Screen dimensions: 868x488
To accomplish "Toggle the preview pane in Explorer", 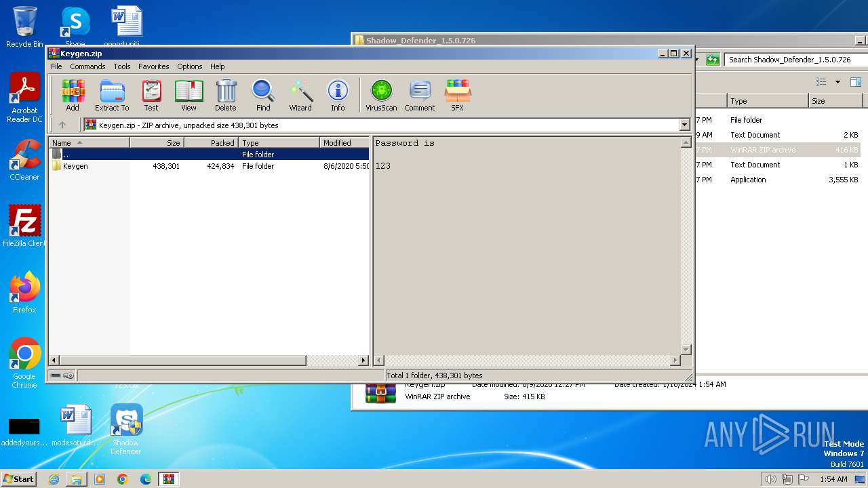I will [x=855, y=82].
